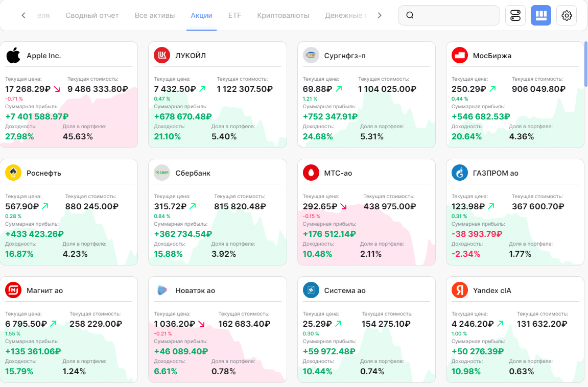This screenshot has width=588, height=387.
Task: Click the up arrow next to Сбербанк price
Action: coord(193,206)
